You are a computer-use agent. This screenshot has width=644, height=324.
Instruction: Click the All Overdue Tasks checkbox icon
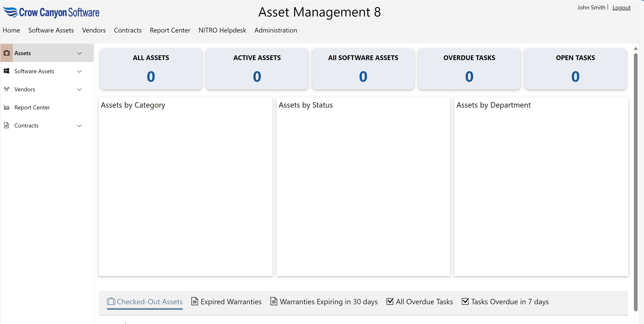pyautogui.click(x=390, y=301)
